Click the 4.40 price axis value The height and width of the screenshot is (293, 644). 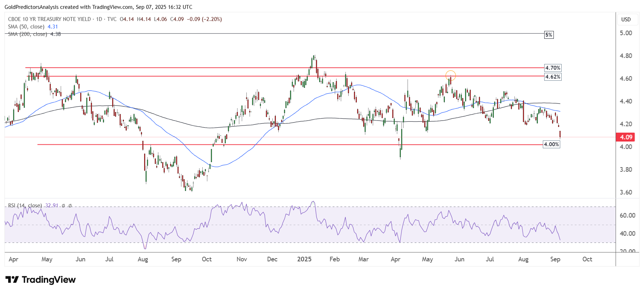click(626, 101)
